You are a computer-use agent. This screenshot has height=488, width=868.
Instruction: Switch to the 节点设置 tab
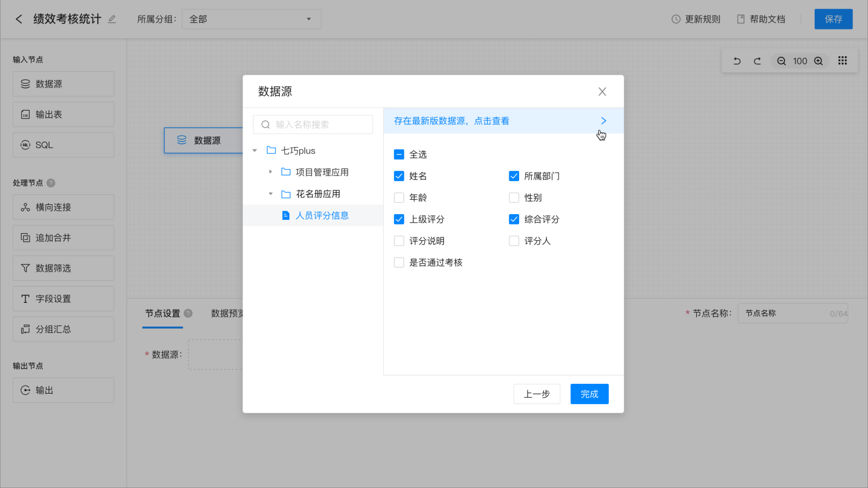[x=163, y=313]
